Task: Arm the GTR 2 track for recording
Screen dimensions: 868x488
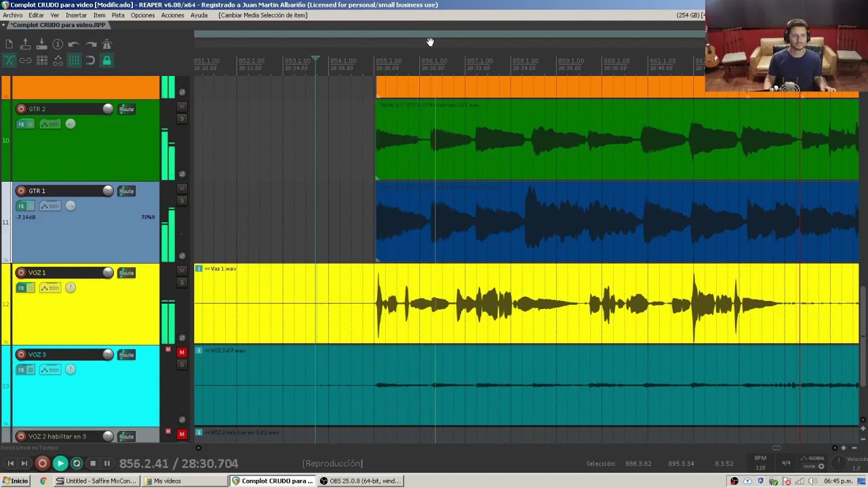Action: [x=21, y=109]
